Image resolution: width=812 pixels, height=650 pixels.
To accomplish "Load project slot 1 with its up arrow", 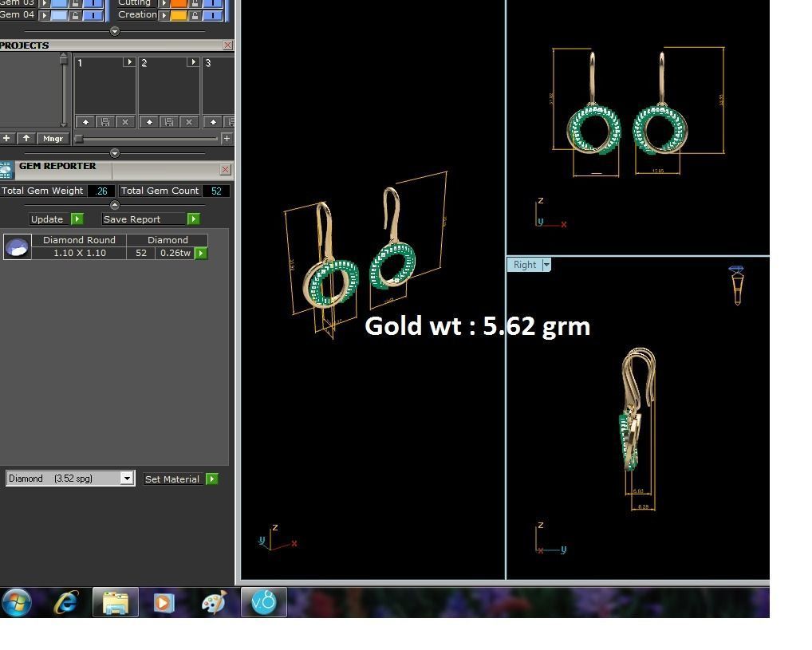I will (x=85, y=122).
